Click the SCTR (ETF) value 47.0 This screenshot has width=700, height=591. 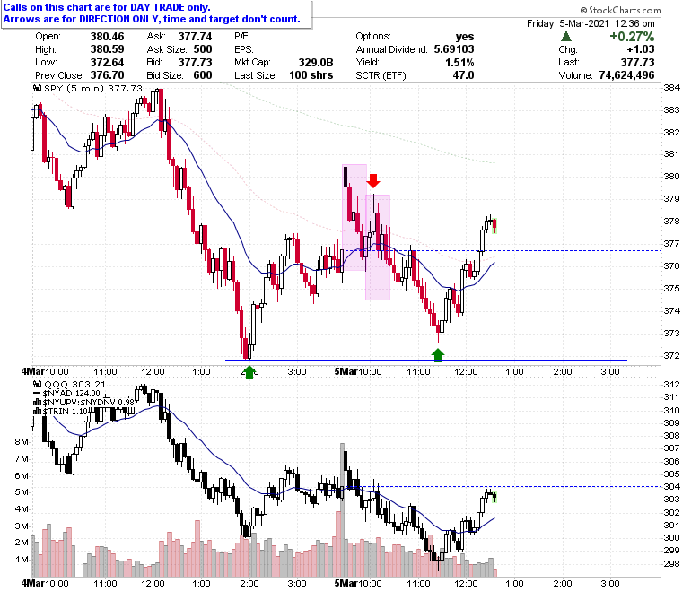click(x=463, y=75)
